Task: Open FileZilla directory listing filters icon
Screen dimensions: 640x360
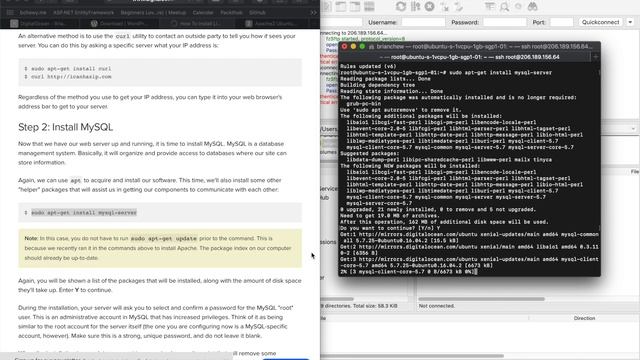Action: 489,6
